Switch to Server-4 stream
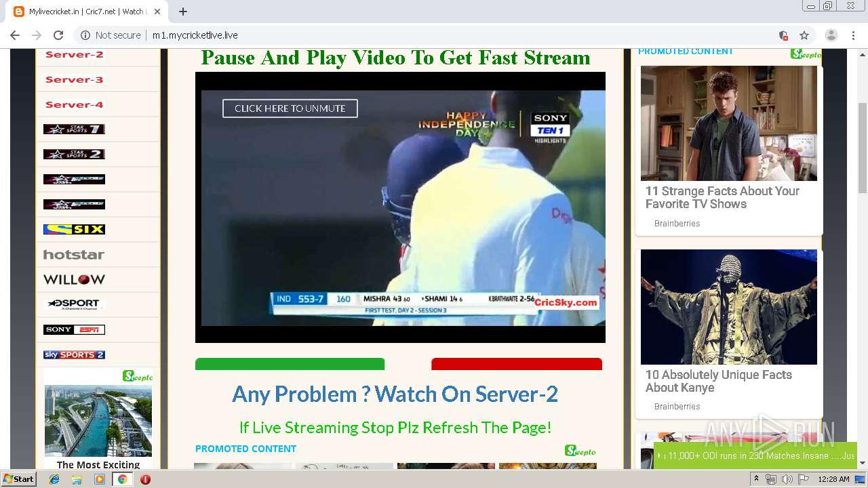The width and height of the screenshot is (868, 488). pyautogui.click(x=74, y=104)
